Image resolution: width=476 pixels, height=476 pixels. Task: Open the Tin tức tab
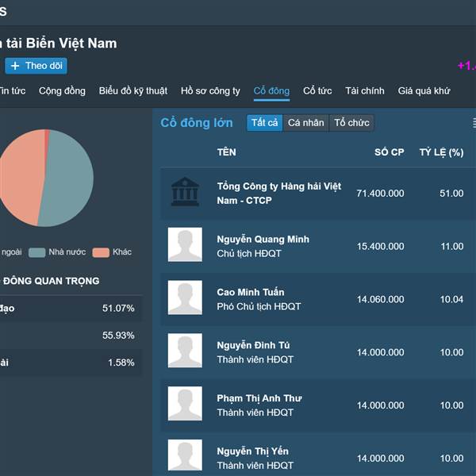click(12, 90)
